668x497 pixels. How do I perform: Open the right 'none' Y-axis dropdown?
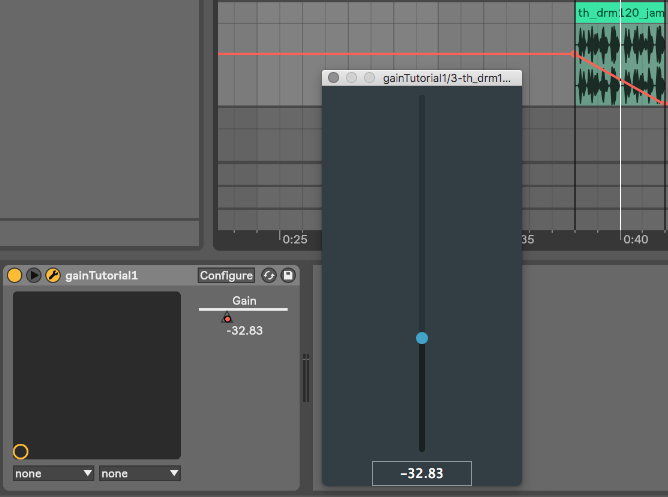(140, 473)
